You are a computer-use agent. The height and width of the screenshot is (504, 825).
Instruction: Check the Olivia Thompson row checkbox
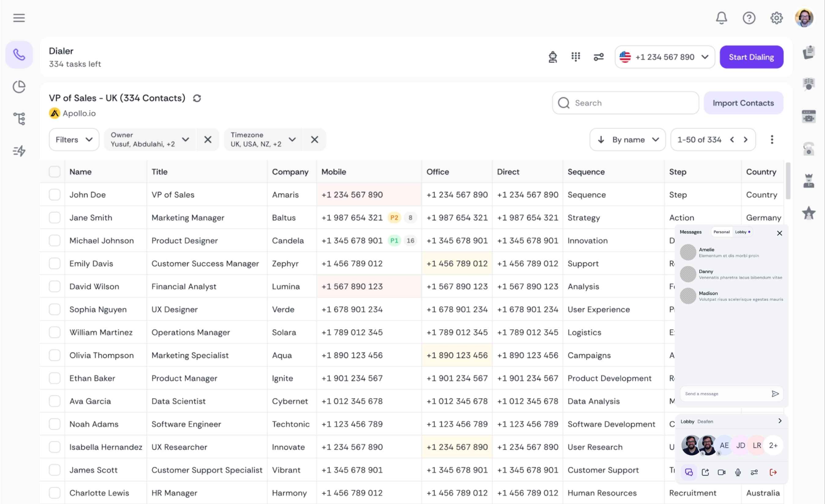tap(54, 355)
